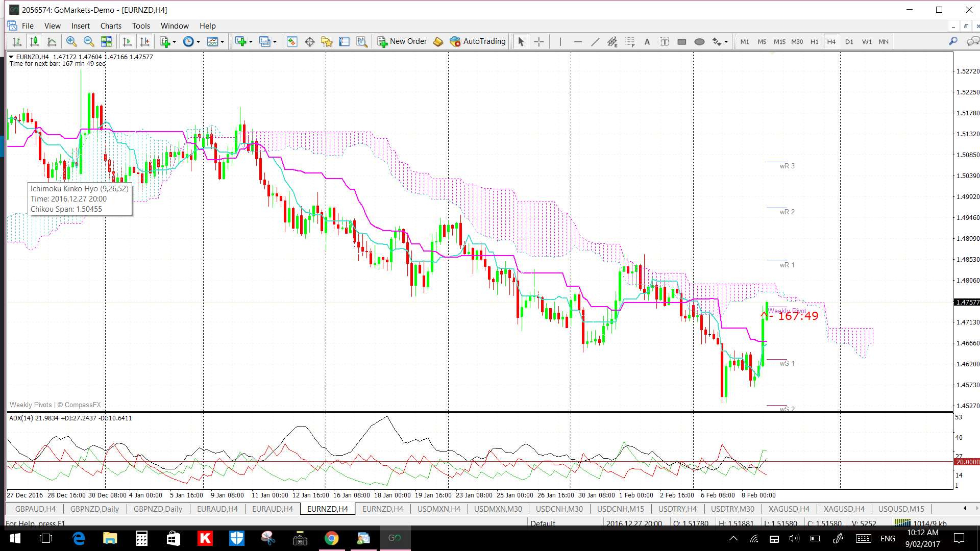The image size is (980, 551).
Task: Select the equidistant channel tool
Action: coord(612,42)
